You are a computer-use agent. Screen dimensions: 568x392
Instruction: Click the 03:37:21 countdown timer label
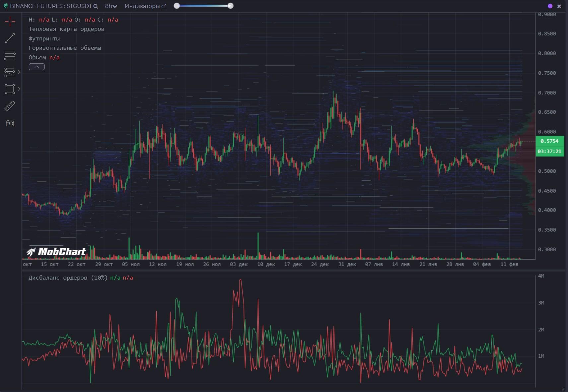(x=549, y=151)
